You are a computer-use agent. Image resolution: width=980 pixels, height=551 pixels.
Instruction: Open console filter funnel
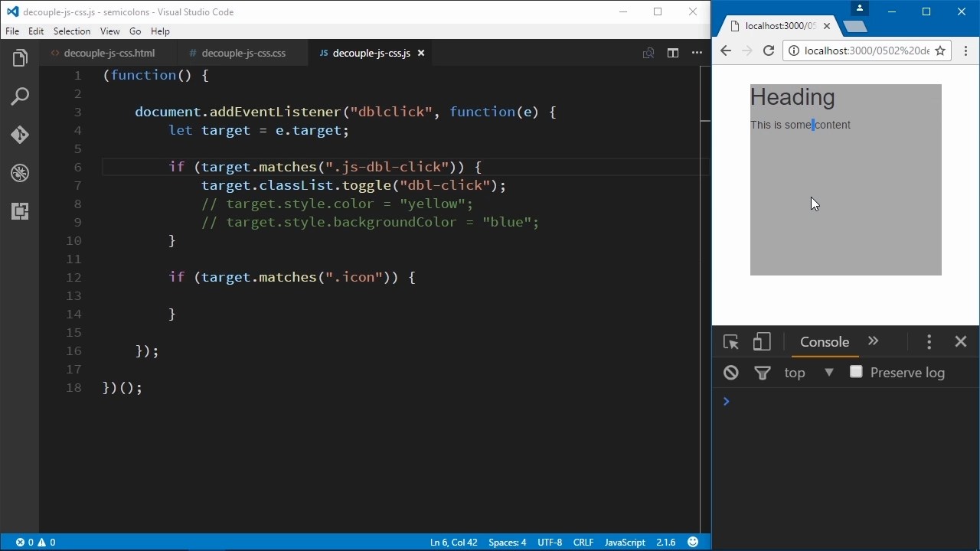click(x=763, y=373)
